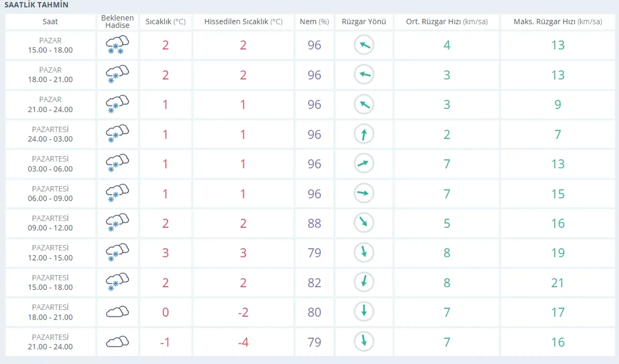619x364 pixels.
Task: Click the SAATLİK TAHMİN section title
Action: coord(36,5)
